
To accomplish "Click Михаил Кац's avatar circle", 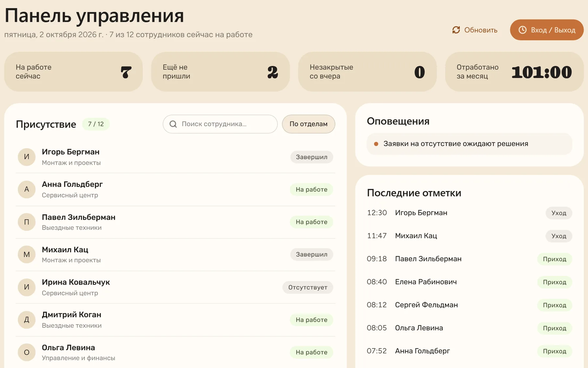I will tap(27, 255).
